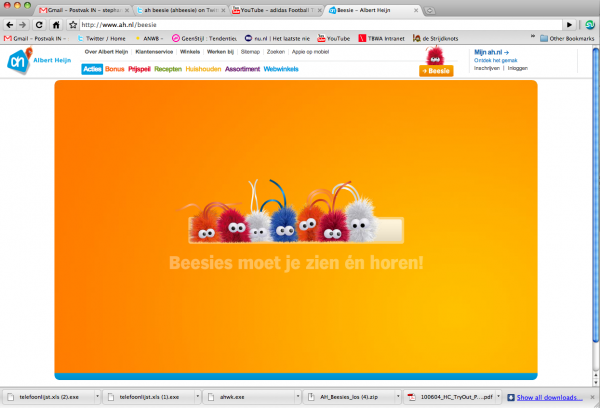600x408 pixels.
Task: Open the Mijn ah.nl link
Action: tap(491, 52)
